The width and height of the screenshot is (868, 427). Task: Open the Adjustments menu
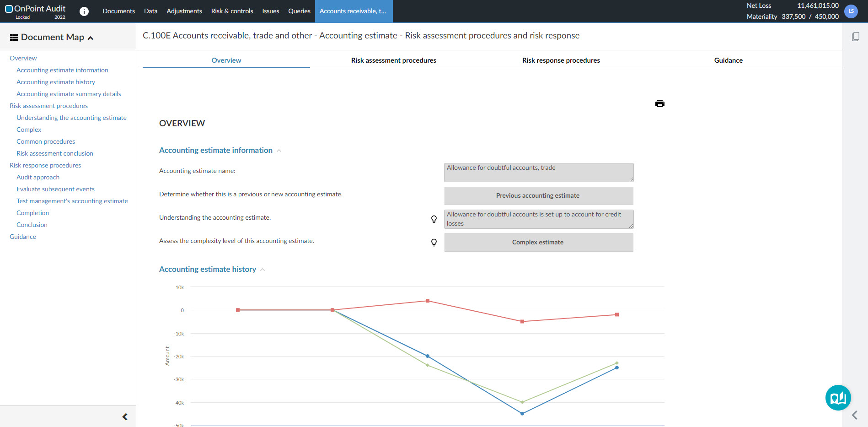184,11
